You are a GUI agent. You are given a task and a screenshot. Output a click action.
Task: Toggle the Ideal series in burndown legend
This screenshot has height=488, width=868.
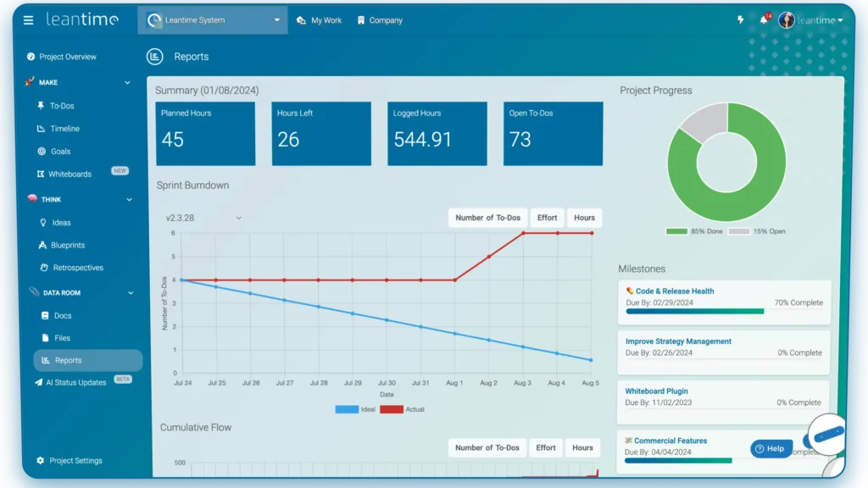click(x=355, y=409)
